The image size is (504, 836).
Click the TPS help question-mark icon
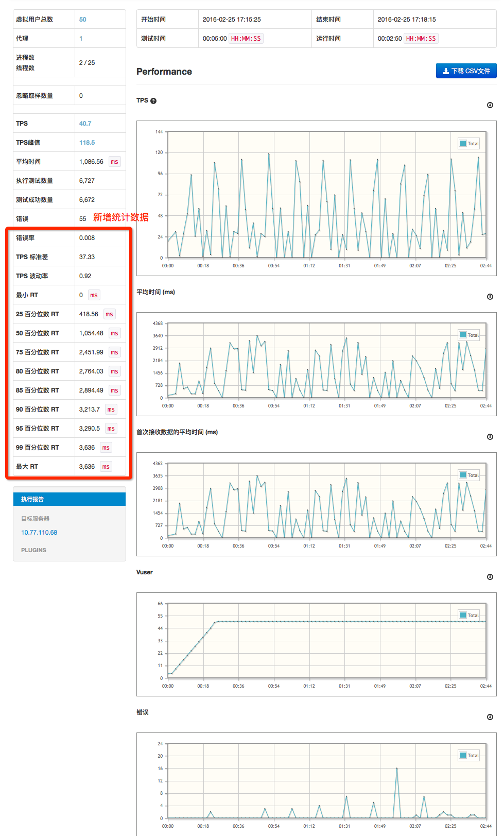pyautogui.click(x=153, y=101)
